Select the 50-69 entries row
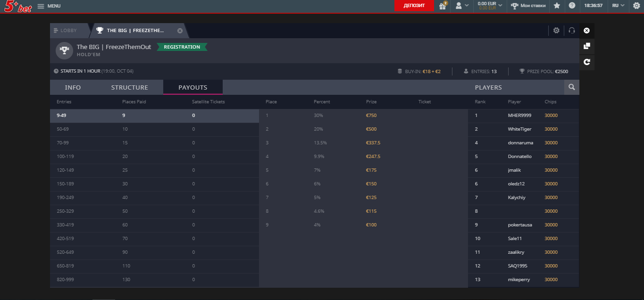The height and width of the screenshot is (300, 644). tap(155, 129)
